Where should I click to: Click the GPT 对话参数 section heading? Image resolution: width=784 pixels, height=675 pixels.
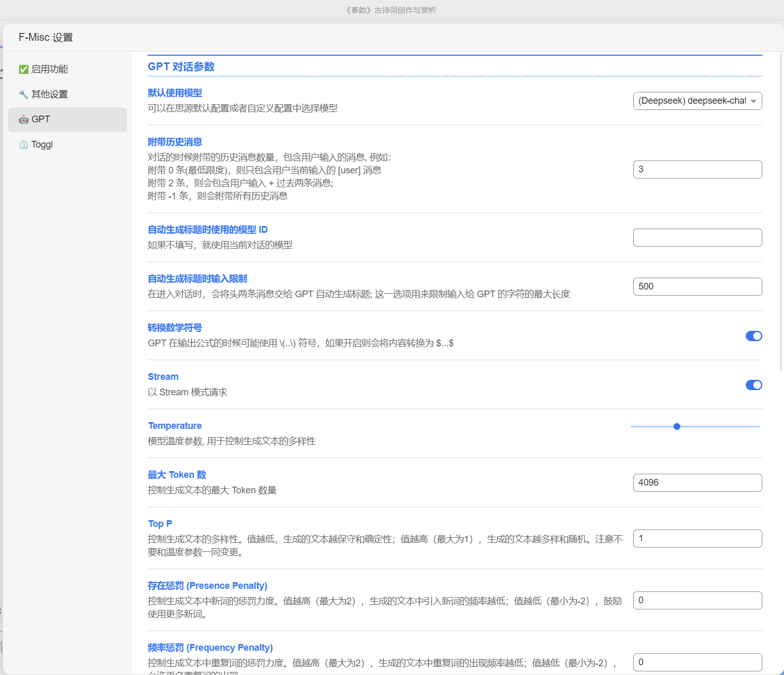(181, 67)
